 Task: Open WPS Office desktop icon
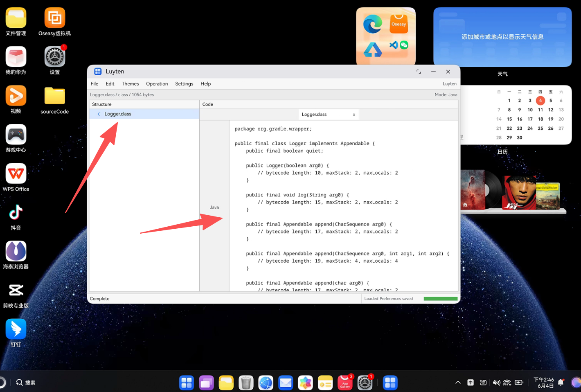click(x=16, y=178)
